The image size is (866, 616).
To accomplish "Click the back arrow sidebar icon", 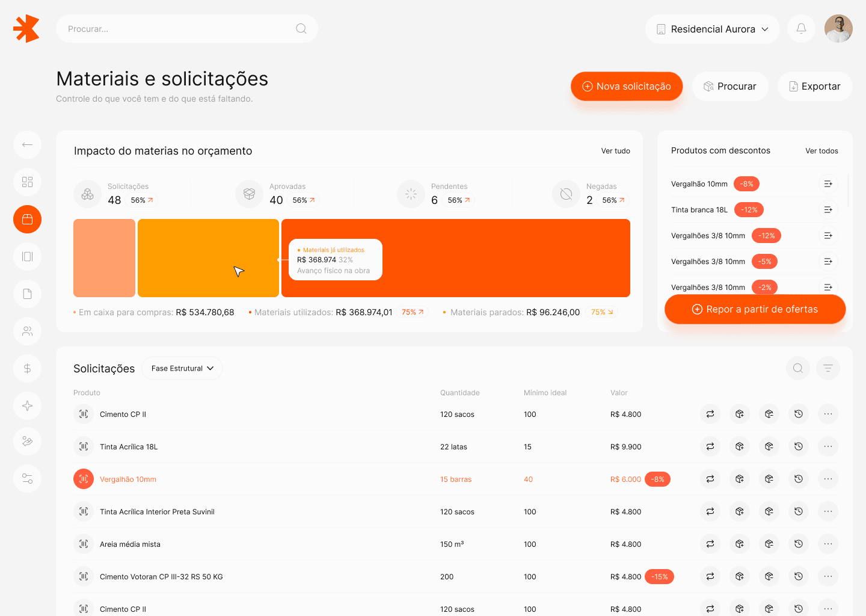I will pos(27,144).
